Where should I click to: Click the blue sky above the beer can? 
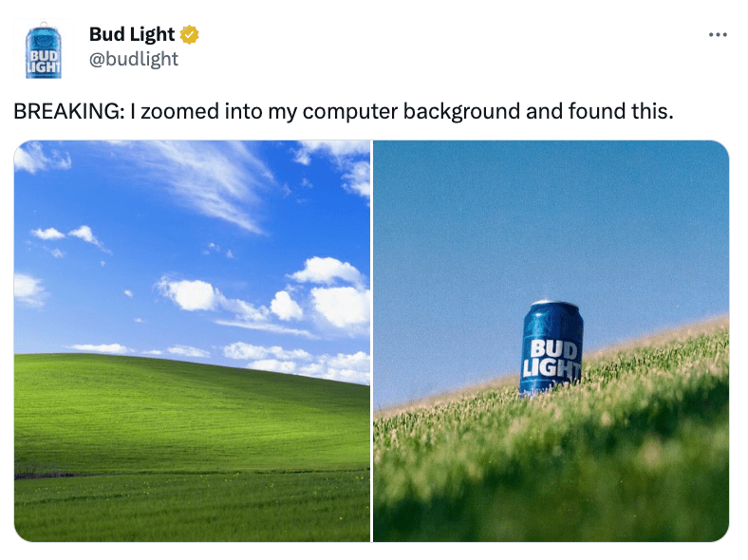pos(551,215)
